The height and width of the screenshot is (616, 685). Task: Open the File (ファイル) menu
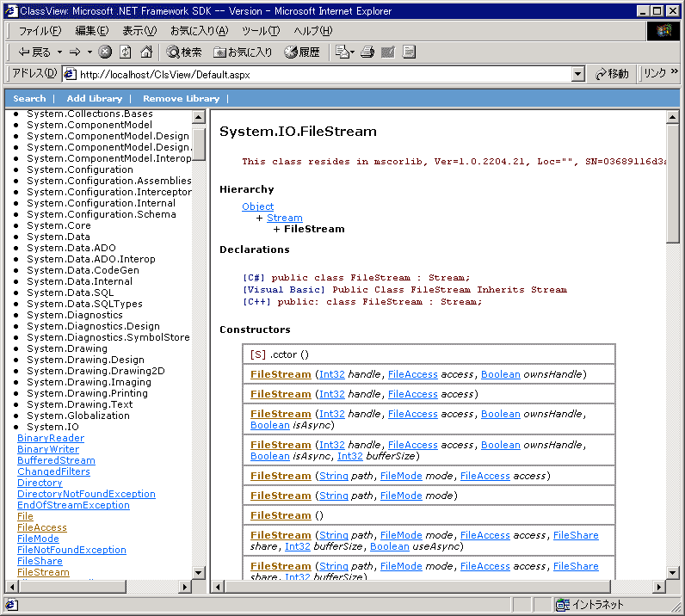pos(40,31)
